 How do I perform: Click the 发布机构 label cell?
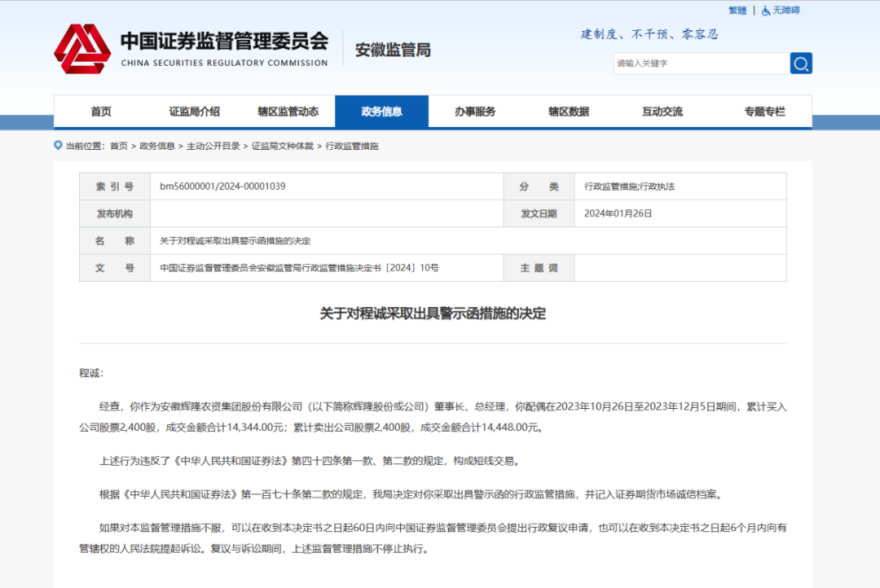pos(115,213)
